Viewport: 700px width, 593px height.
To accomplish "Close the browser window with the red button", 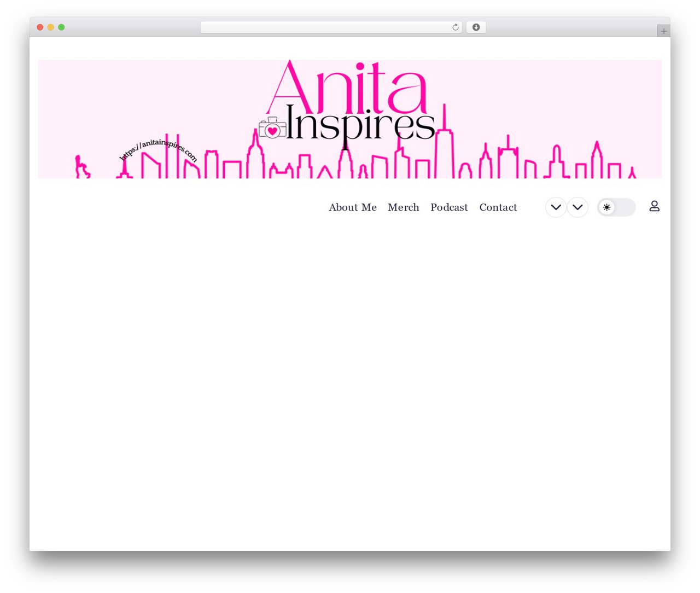I will coord(40,27).
